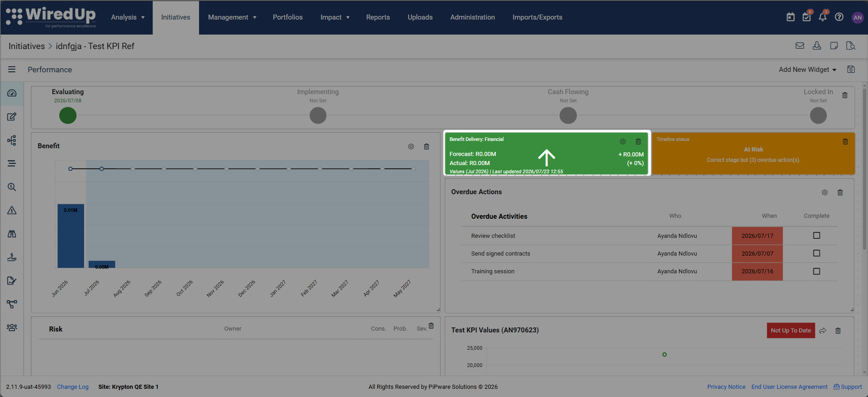The width and height of the screenshot is (868, 397).
Task: Expand the Management menu
Action: (x=232, y=17)
